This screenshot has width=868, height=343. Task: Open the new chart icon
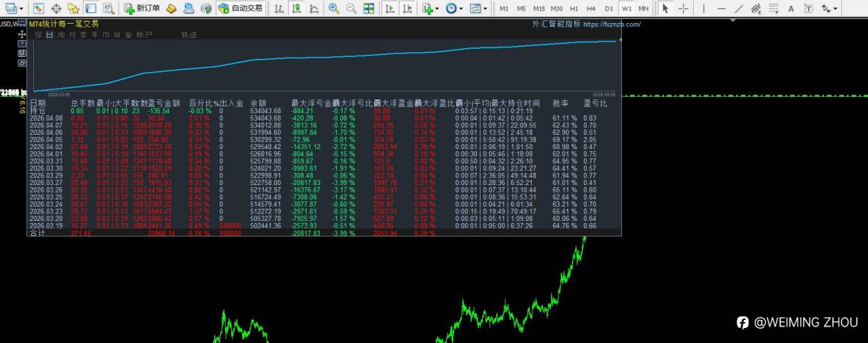(x=10, y=8)
